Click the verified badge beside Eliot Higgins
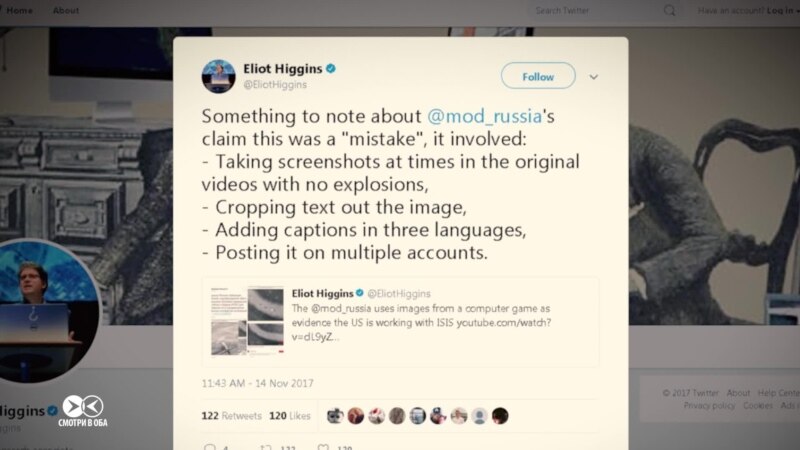This screenshot has width=800, height=450. [330, 68]
